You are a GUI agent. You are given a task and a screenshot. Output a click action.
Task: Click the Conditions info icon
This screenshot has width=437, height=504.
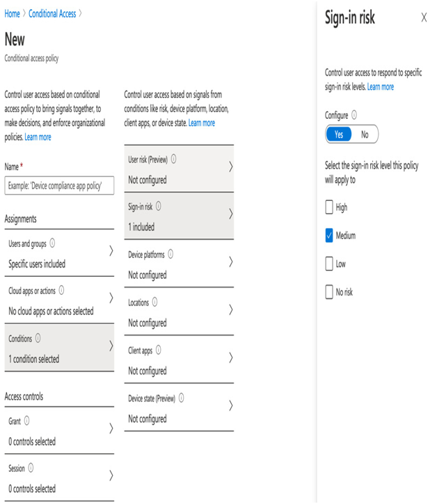point(38,338)
